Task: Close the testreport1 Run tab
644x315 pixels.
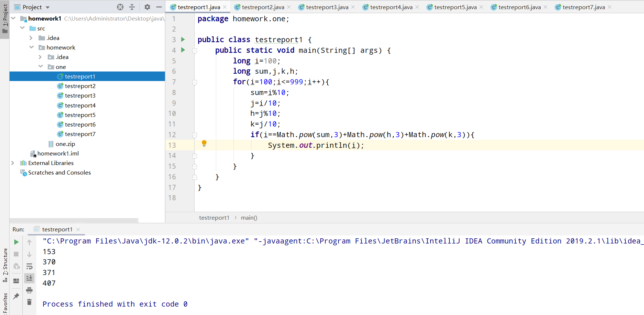Action: [78, 230]
